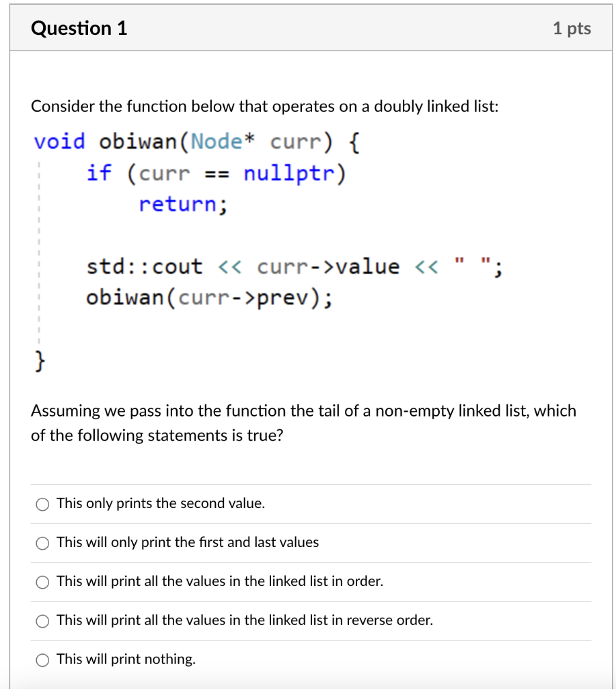The height and width of the screenshot is (689, 616).
Task: Click the answer text about second value
Action: coord(161,503)
